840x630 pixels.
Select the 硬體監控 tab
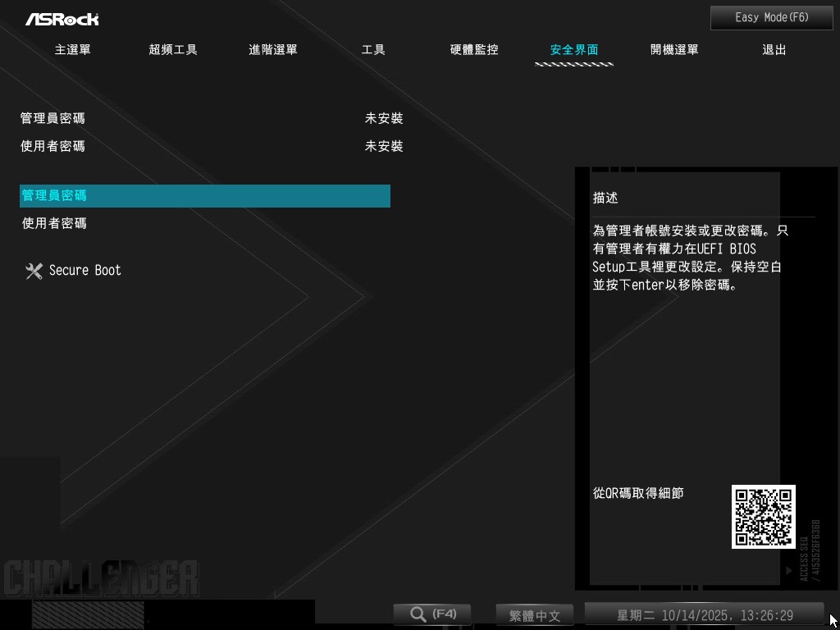click(474, 50)
